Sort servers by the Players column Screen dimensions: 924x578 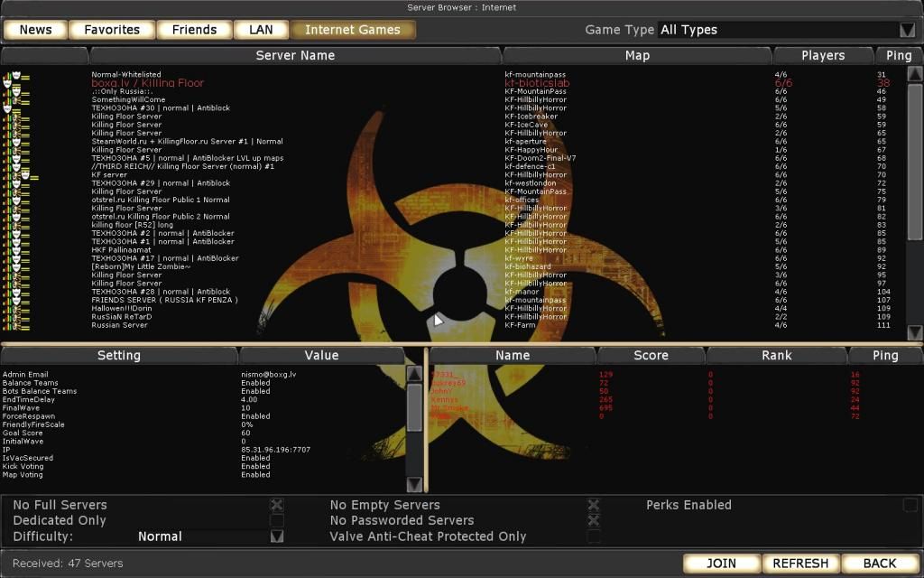[x=823, y=55]
